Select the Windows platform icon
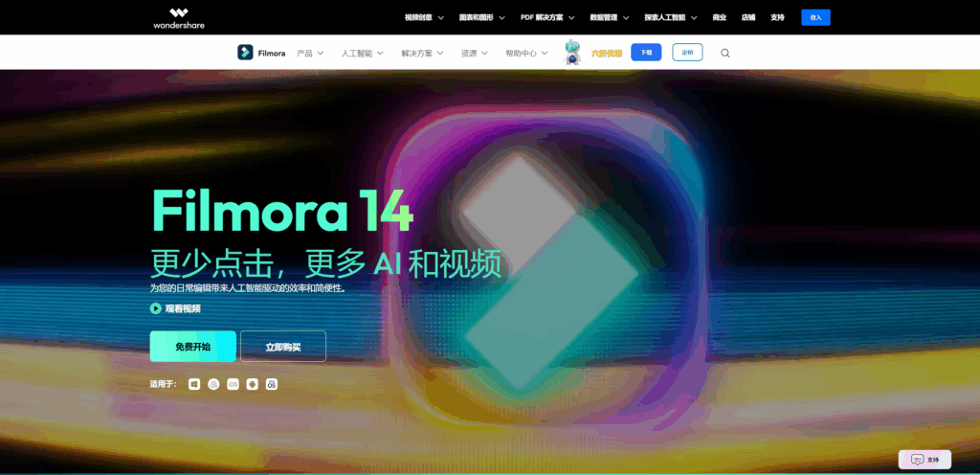This screenshot has width=980, height=475. coord(194,384)
